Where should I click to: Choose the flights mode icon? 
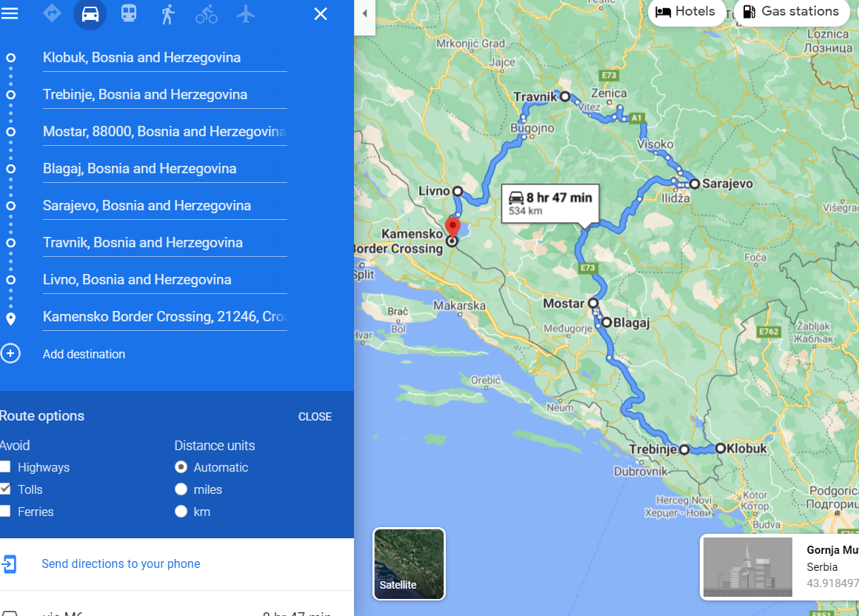tap(246, 13)
